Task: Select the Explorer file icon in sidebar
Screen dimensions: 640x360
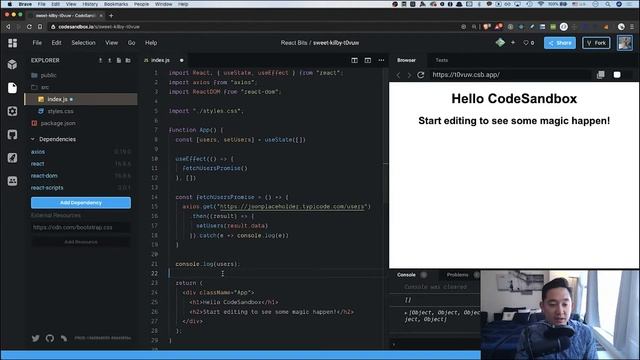Action: click(x=12, y=88)
